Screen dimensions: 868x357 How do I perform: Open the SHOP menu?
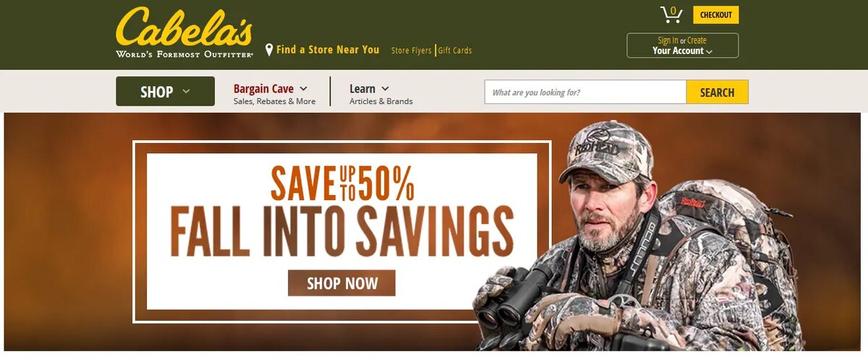(x=165, y=91)
